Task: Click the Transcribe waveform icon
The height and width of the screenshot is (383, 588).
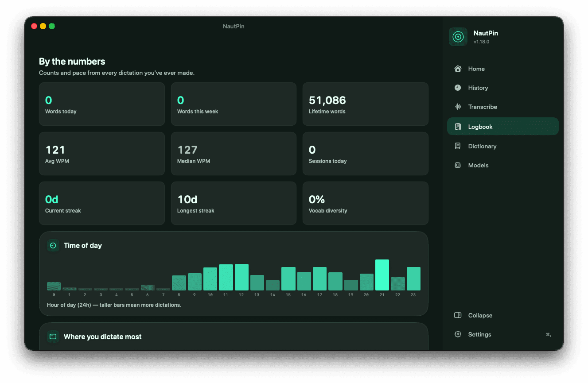Action: pyautogui.click(x=458, y=107)
